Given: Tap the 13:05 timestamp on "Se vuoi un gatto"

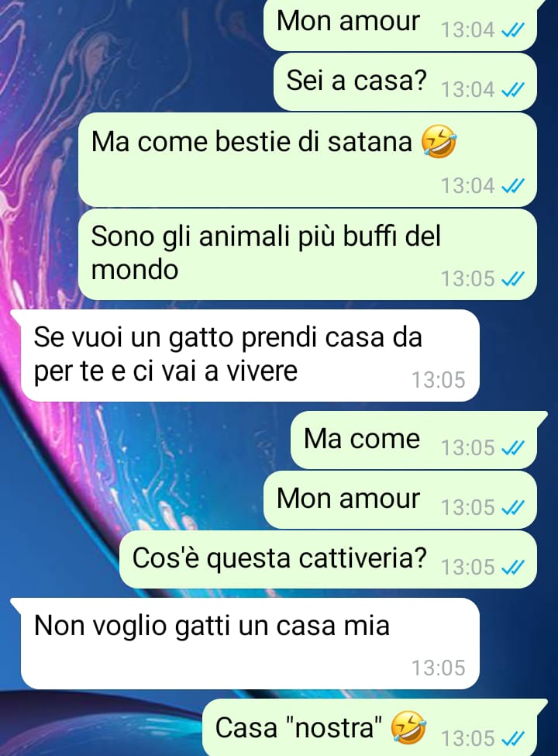Looking at the screenshot, I should click(438, 380).
